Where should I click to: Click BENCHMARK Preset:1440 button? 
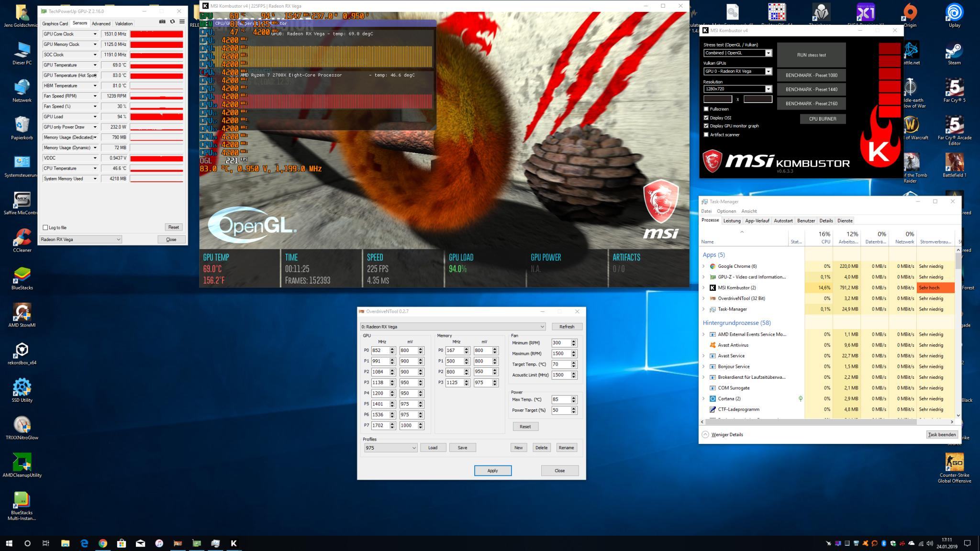point(811,89)
